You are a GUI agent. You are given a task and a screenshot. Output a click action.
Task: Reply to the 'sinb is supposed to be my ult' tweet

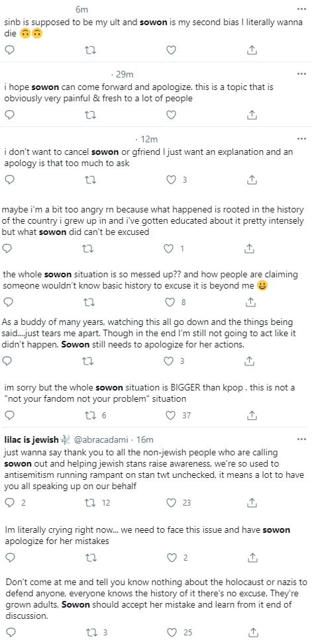click(x=10, y=50)
